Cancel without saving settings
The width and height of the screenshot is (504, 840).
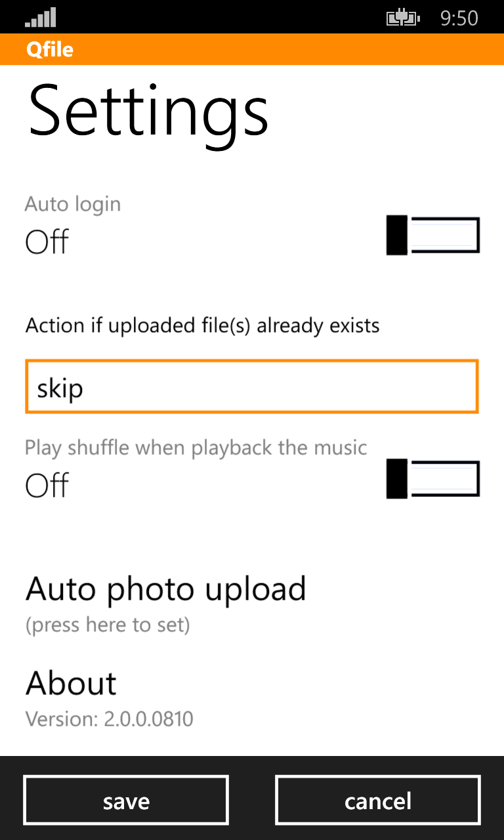pyautogui.click(x=377, y=800)
